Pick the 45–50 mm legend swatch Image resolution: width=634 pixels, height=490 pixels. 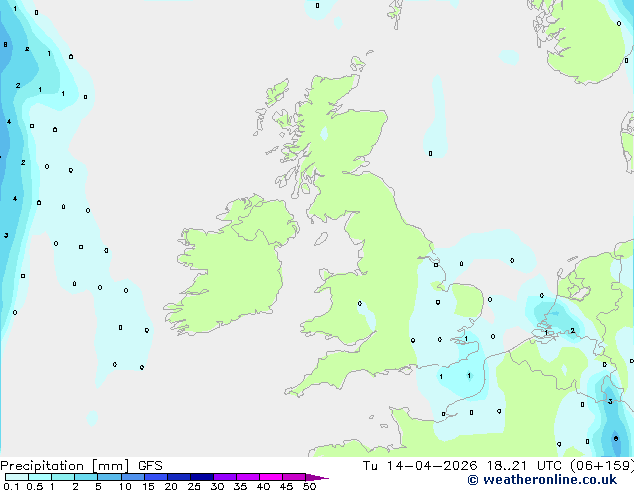[294, 477]
